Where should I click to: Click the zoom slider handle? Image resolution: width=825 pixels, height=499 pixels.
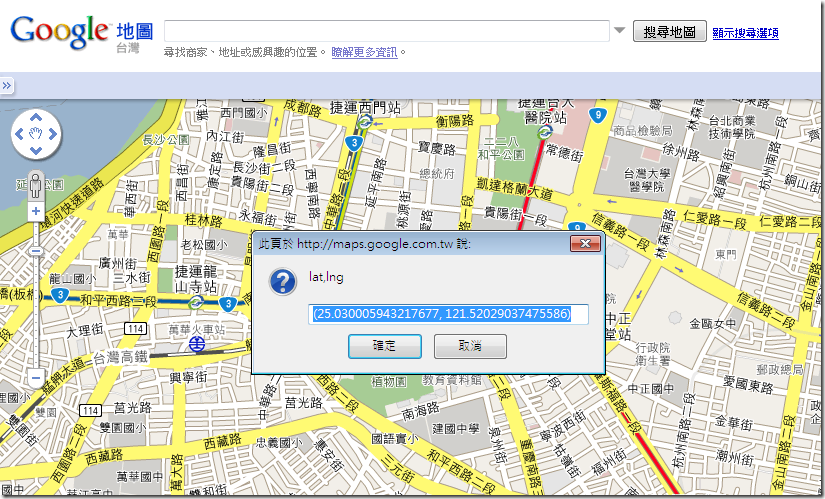(36, 251)
